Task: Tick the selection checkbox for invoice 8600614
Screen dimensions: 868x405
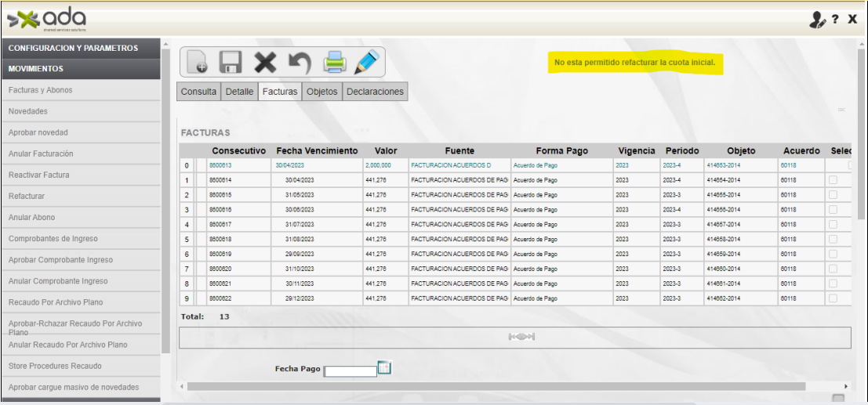Action: [833, 180]
